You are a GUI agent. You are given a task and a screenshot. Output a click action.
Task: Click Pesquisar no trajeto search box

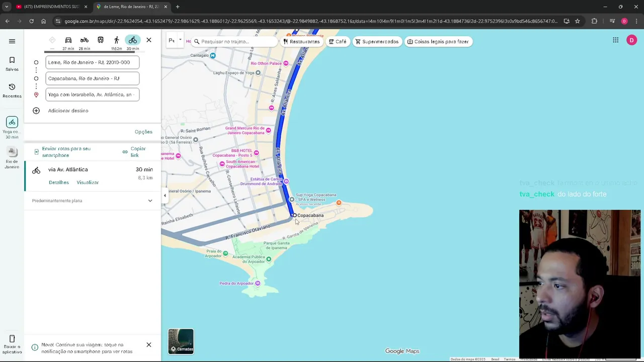[x=234, y=41]
